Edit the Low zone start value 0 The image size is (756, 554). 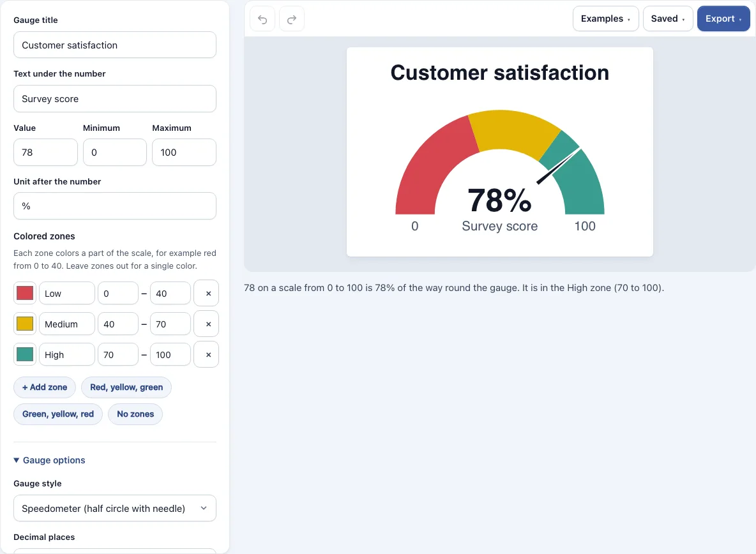(x=118, y=294)
